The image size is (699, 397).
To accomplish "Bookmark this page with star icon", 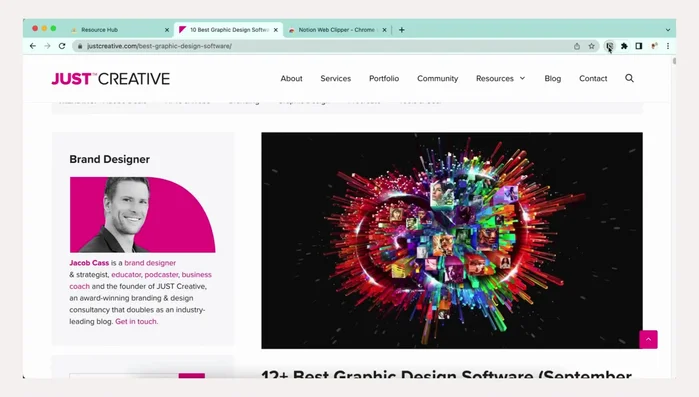I will coord(592,46).
